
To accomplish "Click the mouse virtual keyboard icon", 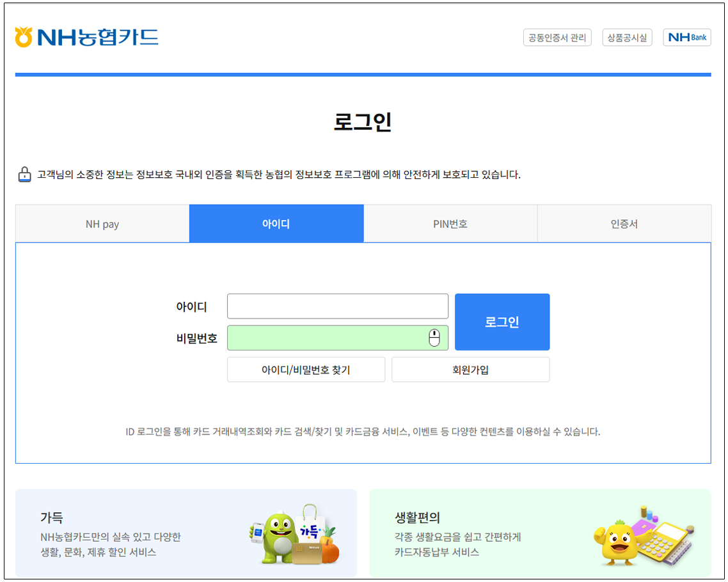I will 434,338.
